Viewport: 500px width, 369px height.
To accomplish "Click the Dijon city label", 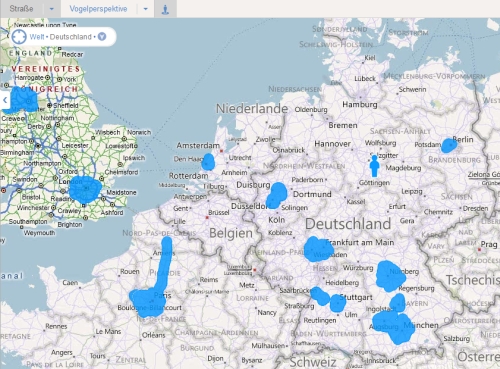I will (215, 359).
